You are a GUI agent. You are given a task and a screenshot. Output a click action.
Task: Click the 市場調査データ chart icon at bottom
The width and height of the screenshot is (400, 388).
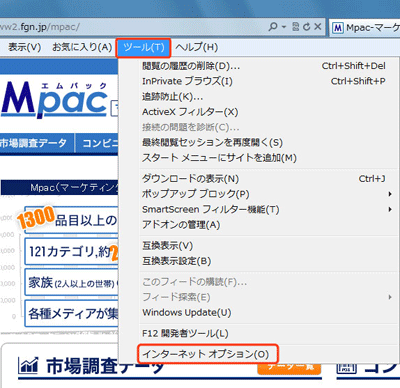tap(29, 366)
